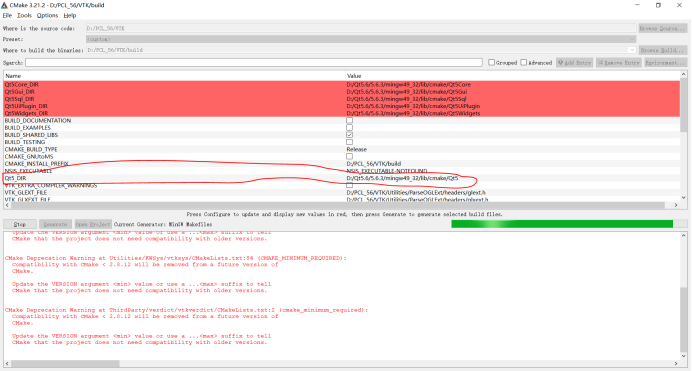692x371 pixels.
Task: Enable the BUILD_EXAMPLES checkbox
Action: click(x=350, y=127)
